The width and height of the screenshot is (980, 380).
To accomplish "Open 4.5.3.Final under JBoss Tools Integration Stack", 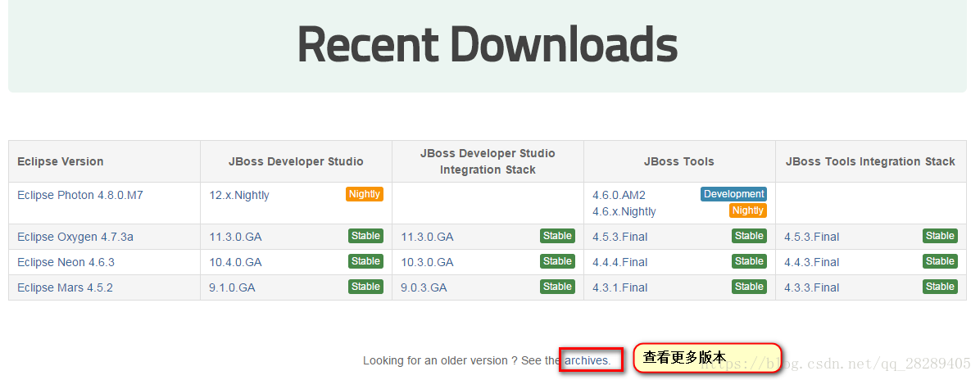I will pos(812,237).
